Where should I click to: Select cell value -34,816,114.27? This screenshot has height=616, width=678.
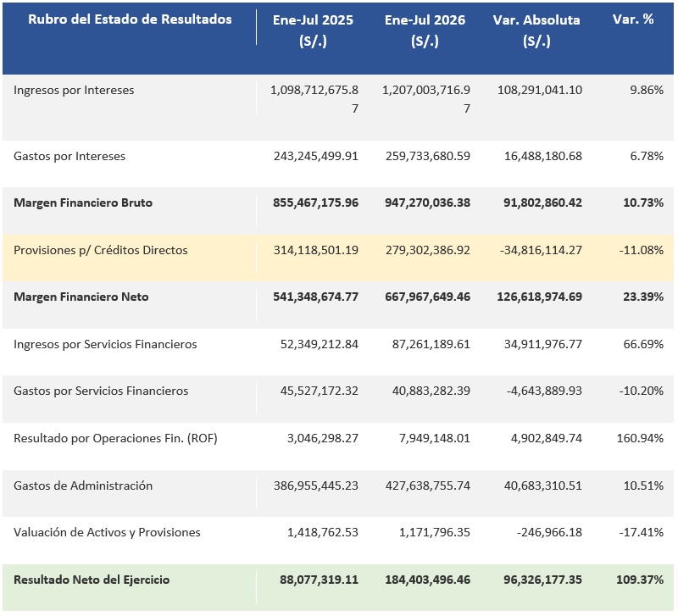pos(541,250)
